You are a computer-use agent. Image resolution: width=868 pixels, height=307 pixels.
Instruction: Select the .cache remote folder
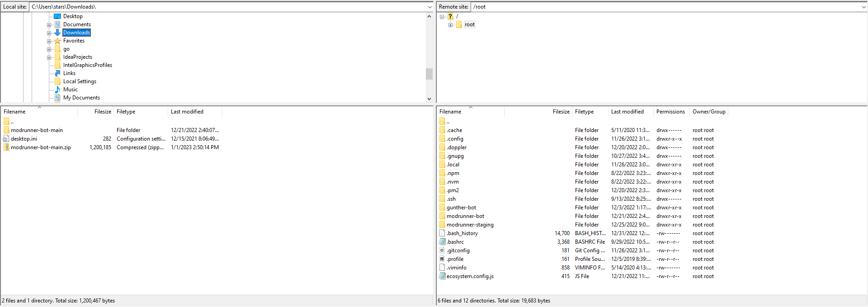coord(454,130)
